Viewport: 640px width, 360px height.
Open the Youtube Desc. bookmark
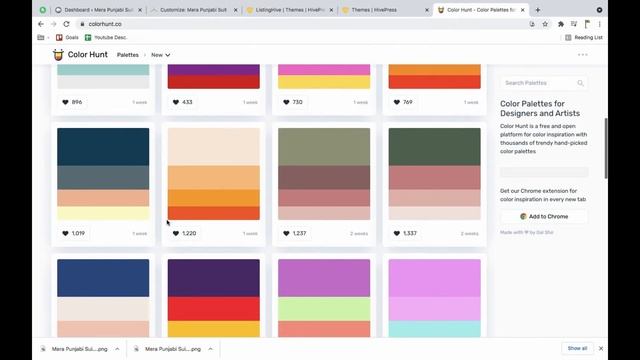[x=106, y=38]
